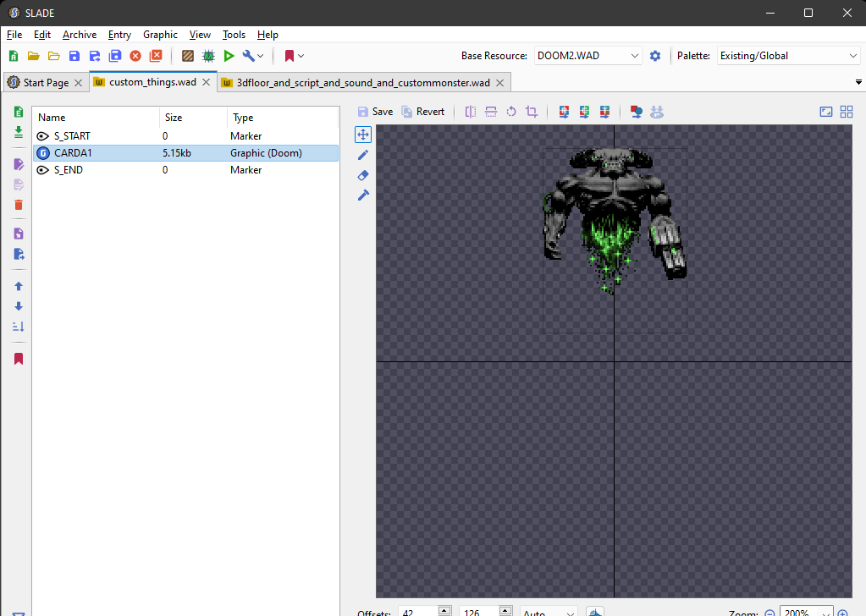Toggle the tiled view grid icon
Screen dimensions: 866x616
pos(847,112)
